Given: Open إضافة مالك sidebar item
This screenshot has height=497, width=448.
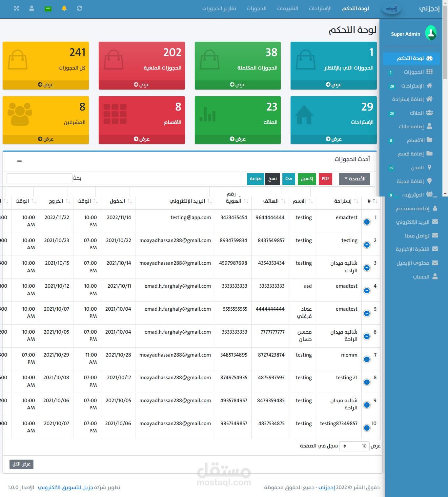Looking at the screenshot, I should pyautogui.click(x=411, y=127).
